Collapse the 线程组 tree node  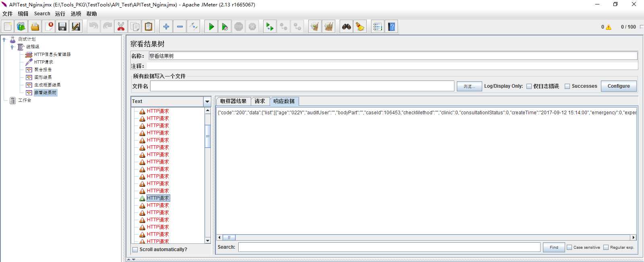coord(12,47)
